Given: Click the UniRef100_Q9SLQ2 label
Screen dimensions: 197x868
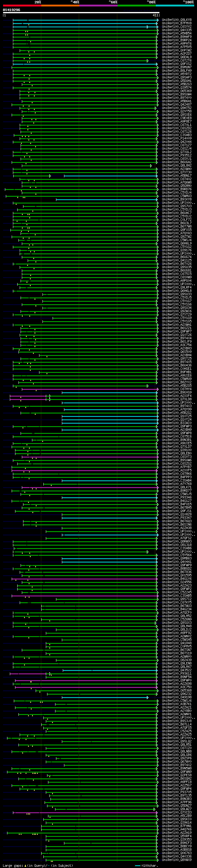Looking at the screenshot, I should pyautogui.click(x=177, y=741).
